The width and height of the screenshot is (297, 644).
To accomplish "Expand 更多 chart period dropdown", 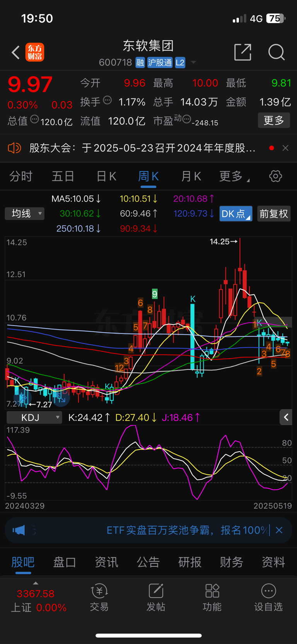I will (234, 177).
